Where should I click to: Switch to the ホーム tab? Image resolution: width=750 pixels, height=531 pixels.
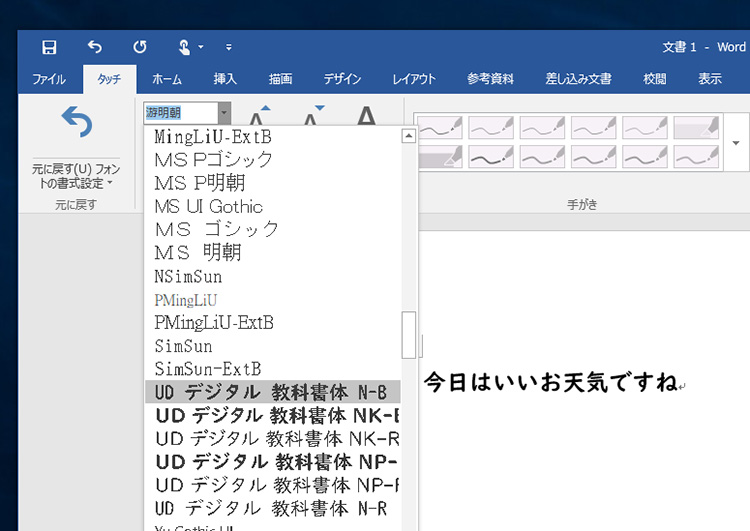coord(167,79)
